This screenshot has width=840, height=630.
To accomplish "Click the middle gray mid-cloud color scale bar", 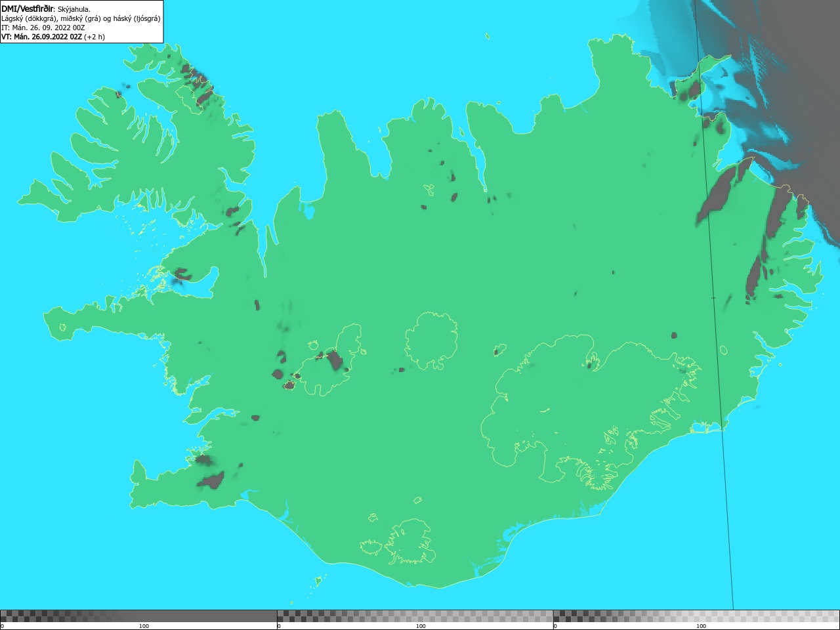I will tap(415, 616).
